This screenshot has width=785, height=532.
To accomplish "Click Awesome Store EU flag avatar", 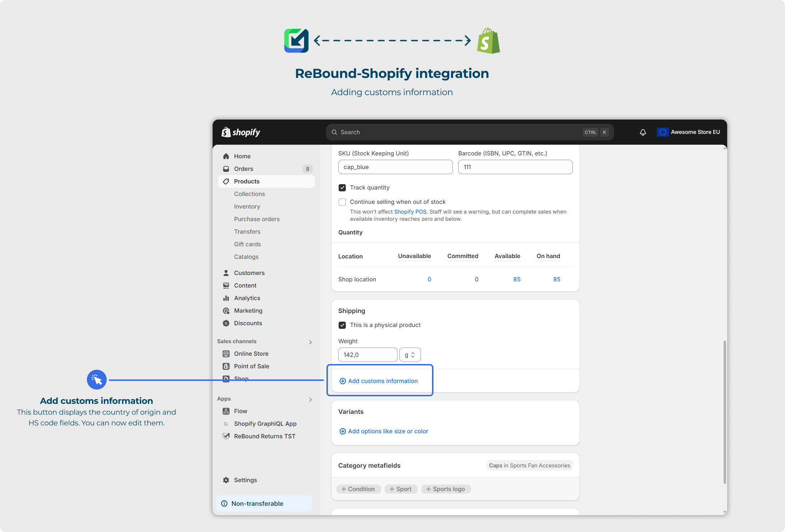I will (x=663, y=132).
